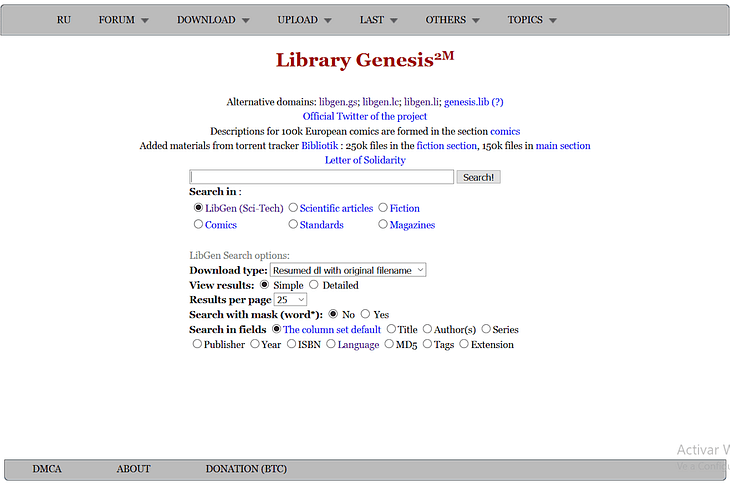Select Fiction radio button
Viewport: 730px width, 485px height.
383,208
